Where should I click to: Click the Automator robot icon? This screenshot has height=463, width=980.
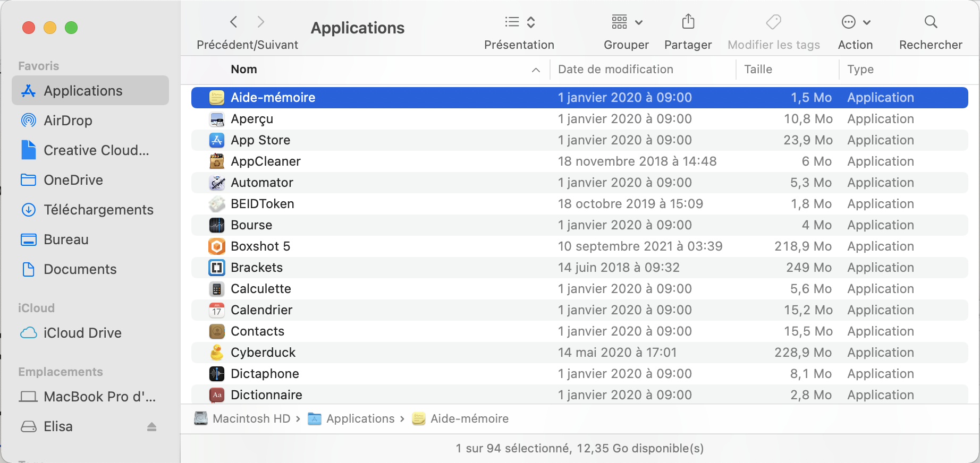click(217, 183)
